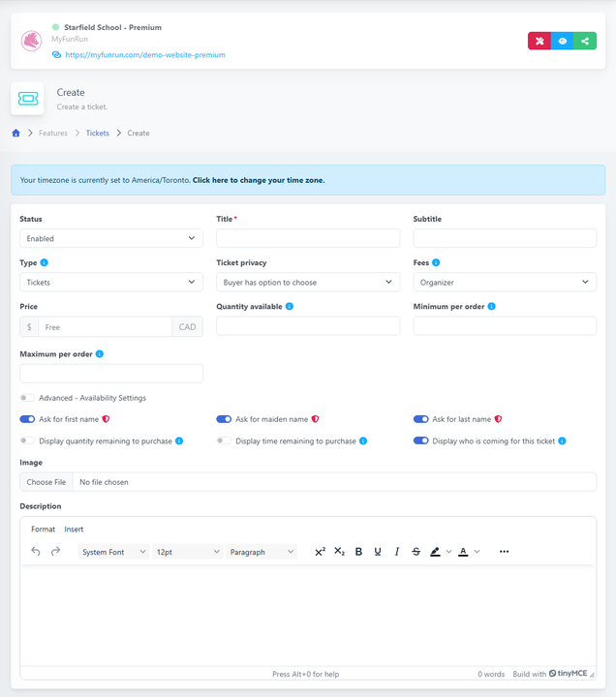Enable Advanced - Availability Settings toggle

pyautogui.click(x=27, y=398)
